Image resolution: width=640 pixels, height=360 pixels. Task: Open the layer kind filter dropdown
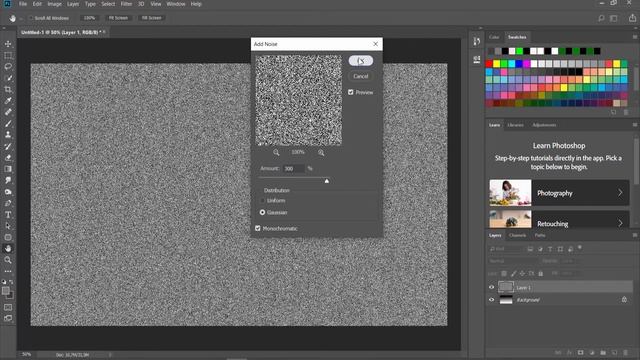[505, 249]
